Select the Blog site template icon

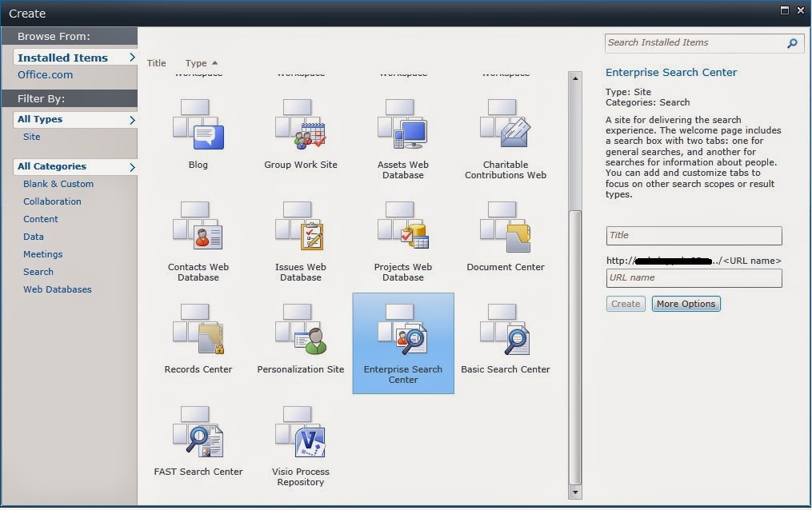click(x=198, y=124)
